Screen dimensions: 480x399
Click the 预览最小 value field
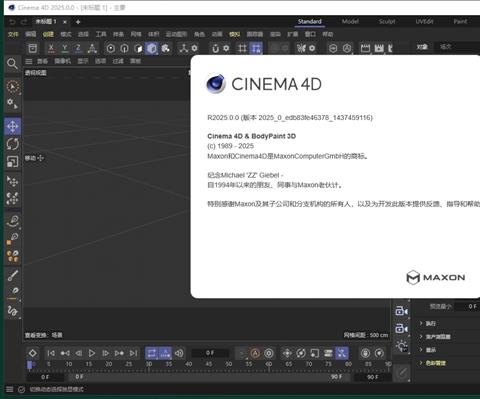(x=467, y=306)
